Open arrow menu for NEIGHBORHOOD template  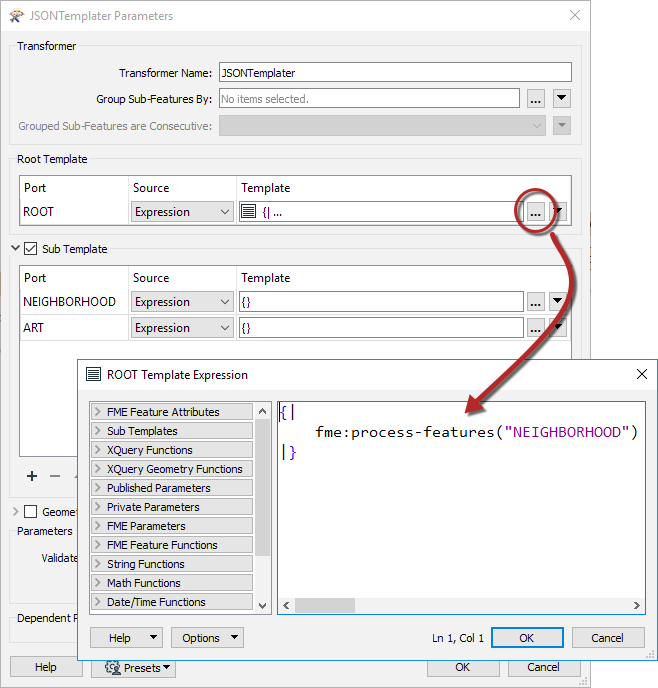coord(558,302)
